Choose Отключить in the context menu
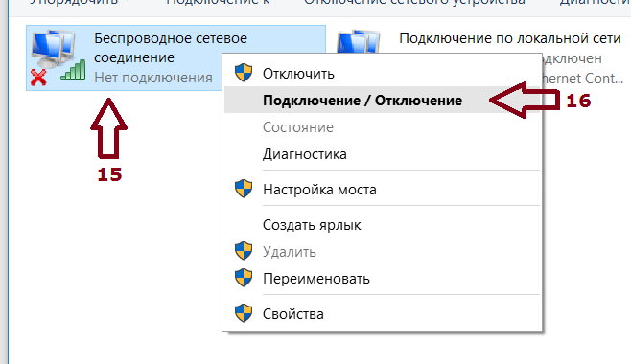This screenshot has width=631, height=364. point(382,74)
